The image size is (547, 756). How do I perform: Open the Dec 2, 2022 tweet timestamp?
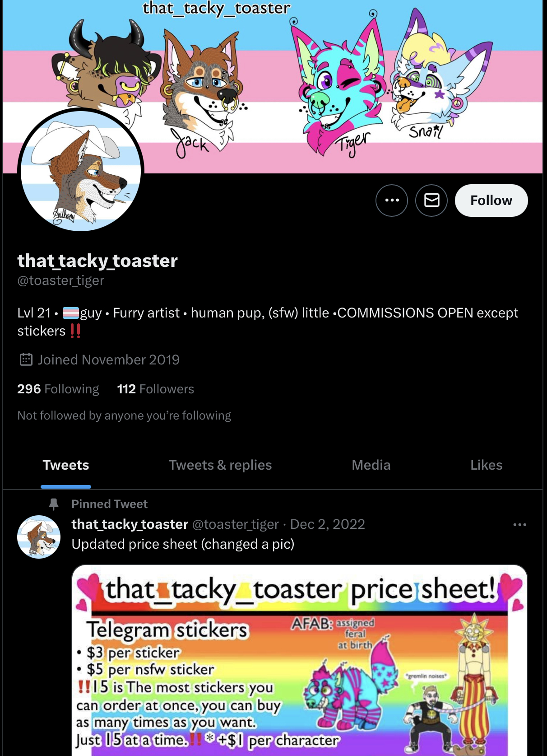click(328, 524)
